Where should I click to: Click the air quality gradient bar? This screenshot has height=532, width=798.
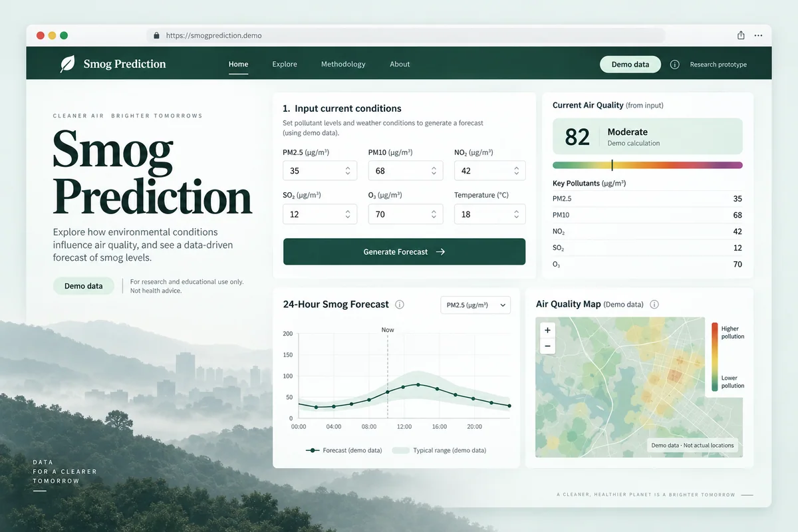coord(648,165)
